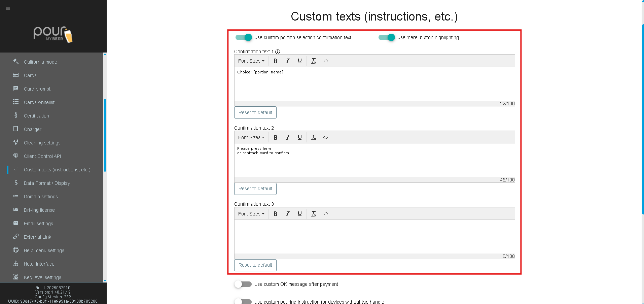Screen dimensions: 644x304
Task: Expand Font Sizes dropdown in Confirmation text 2
Action: tap(251, 137)
